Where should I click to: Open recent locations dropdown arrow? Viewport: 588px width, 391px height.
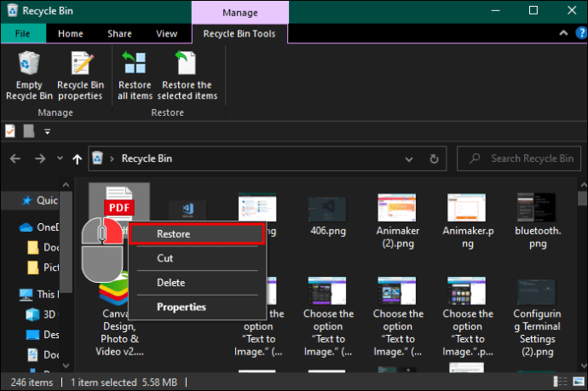[x=60, y=158]
